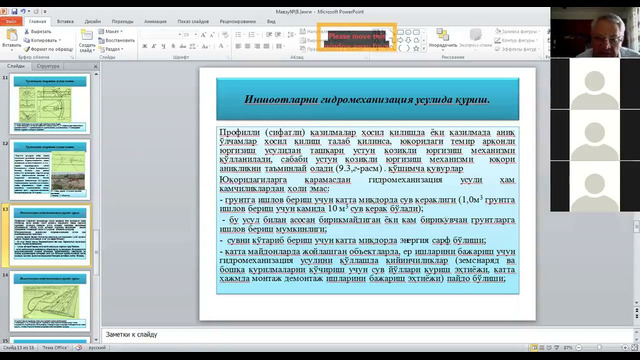Click Increase List Level indent icon
Viewport: 640px width, 360px height.
pyautogui.click(x=278, y=35)
